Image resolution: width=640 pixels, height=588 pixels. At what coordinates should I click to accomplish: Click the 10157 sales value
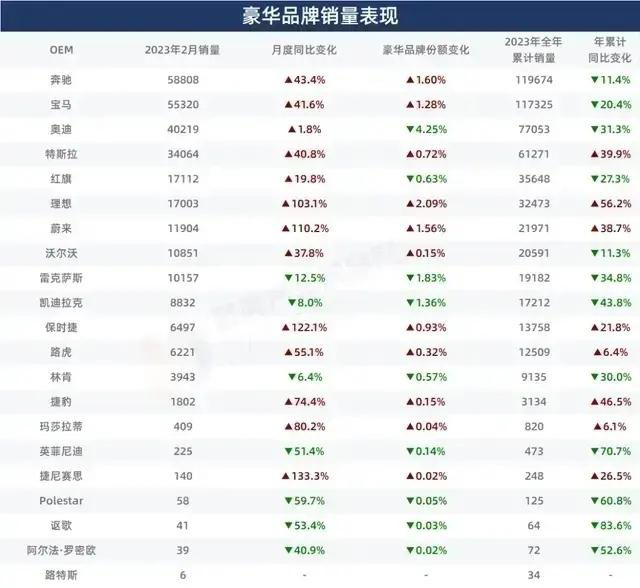[x=183, y=278]
